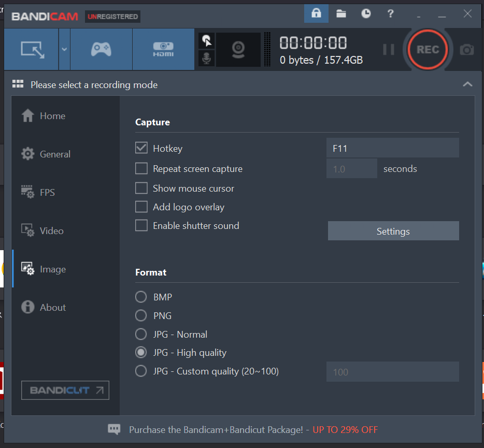Click the lock icon in title bar

click(x=316, y=13)
